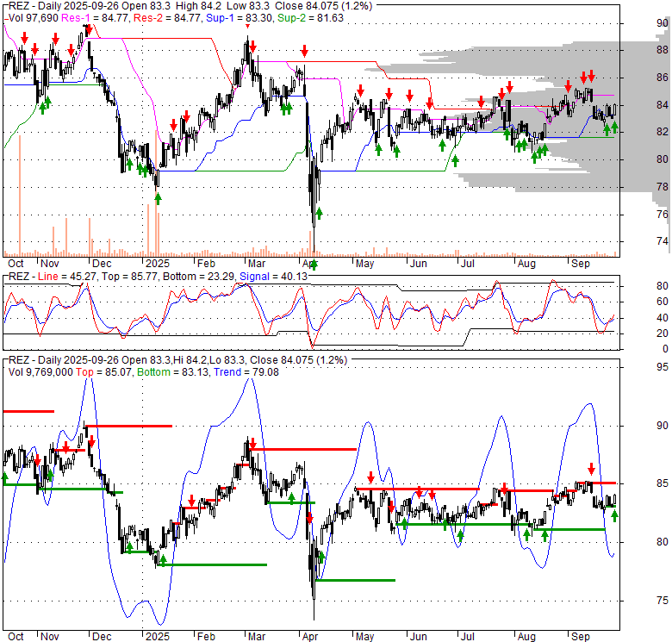Click the May label on bottom chart axis
This screenshot has height=642, width=672.
click(x=364, y=637)
